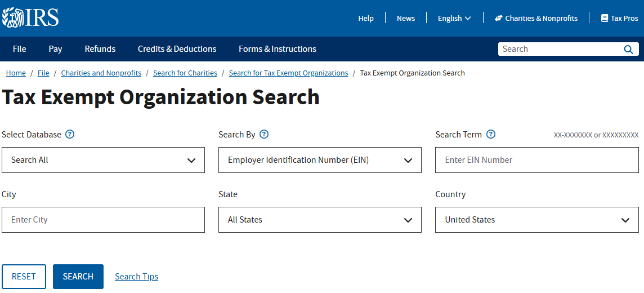Click the search magnifier icon
The image size is (644, 293).
pos(628,50)
